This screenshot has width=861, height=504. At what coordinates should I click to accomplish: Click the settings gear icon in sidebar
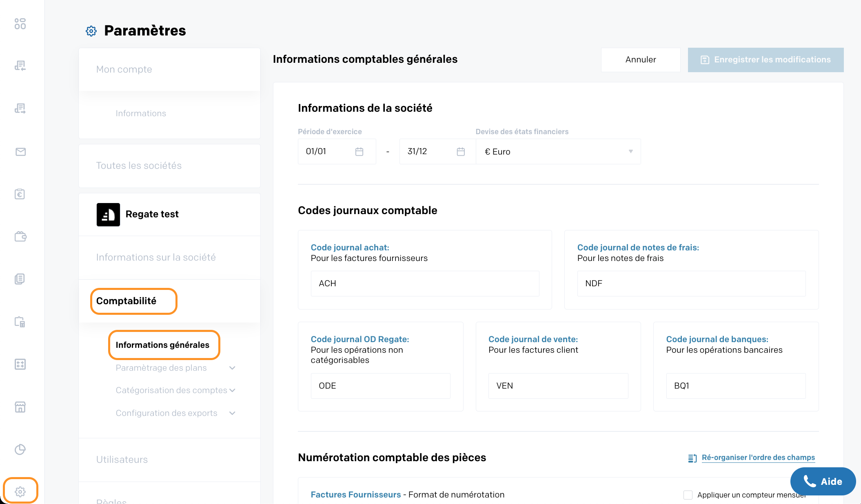click(20, 491)
